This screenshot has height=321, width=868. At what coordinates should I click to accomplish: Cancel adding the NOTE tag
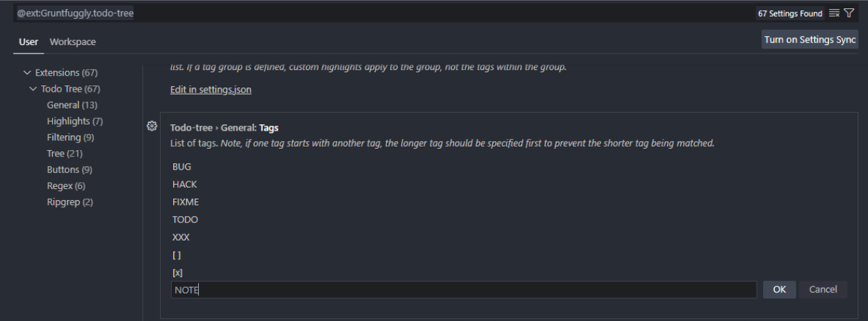click(822, 290)
